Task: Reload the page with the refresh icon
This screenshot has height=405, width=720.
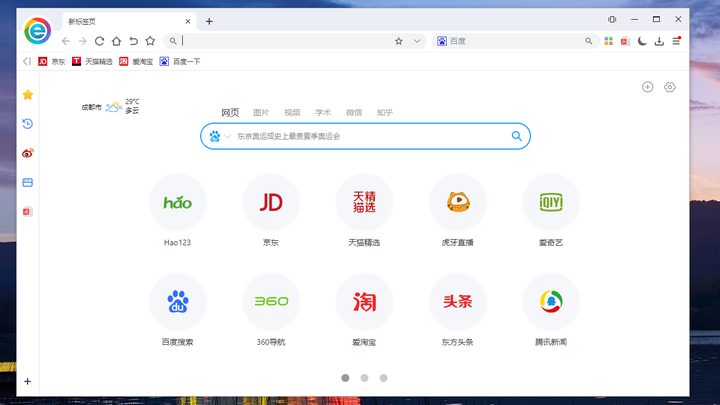Action: (x=99, y=41)
